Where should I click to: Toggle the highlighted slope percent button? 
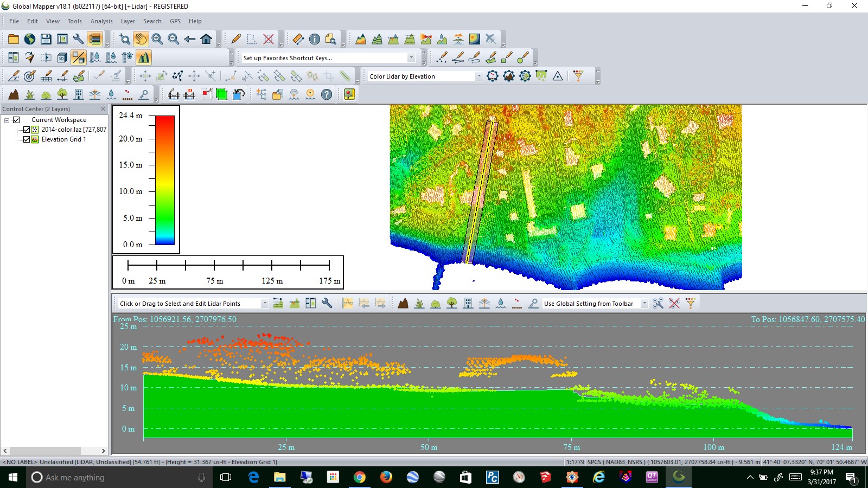(79, 57)
